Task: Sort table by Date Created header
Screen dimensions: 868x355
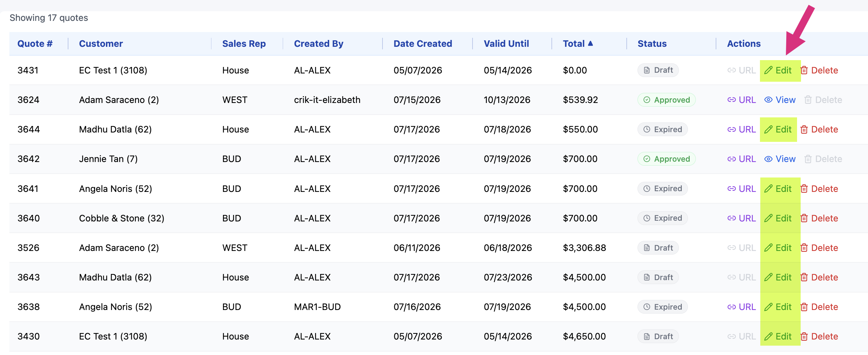Action: coord(422,44)
